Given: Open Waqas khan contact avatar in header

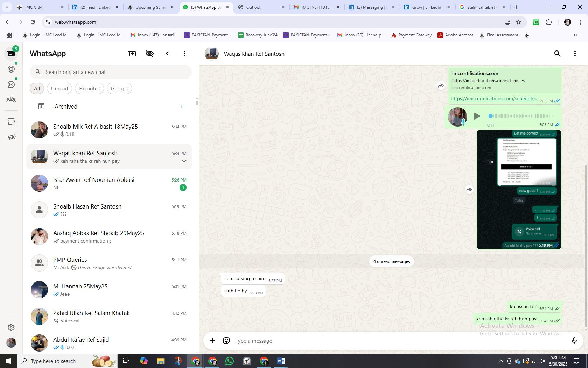Looking at the screenshot, I should pyautogui.click(x=212, y=54).
